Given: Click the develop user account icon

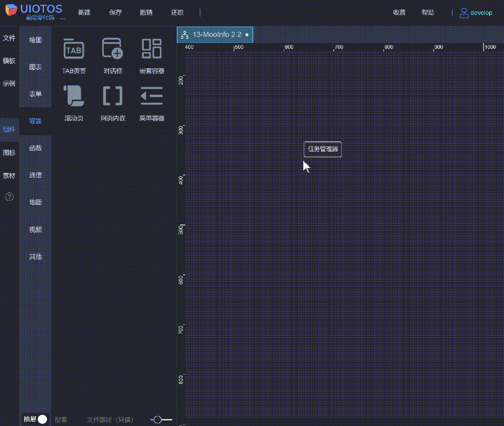Looking at the screenshot, I should [464, 13].
